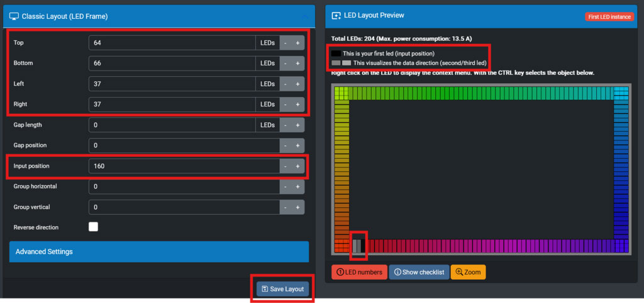Collapse the Classic Layout panel chevron
Screen dimensions: 644x303
click(x=305, y=16)
